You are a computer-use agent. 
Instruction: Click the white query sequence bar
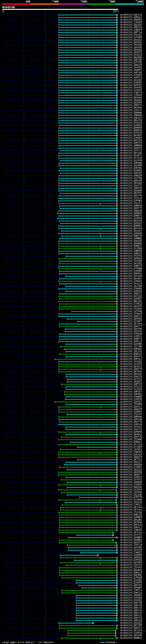(60, 9)
